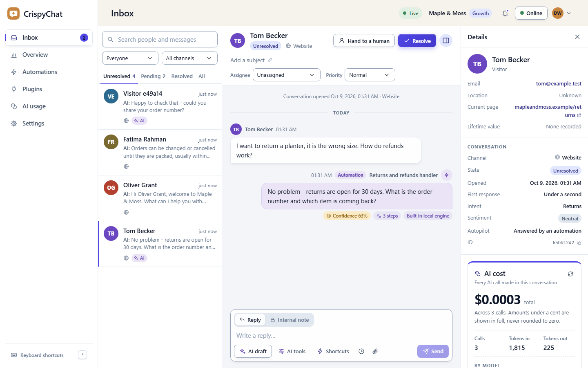Open the snooze clock icon in composer
588x368 pixels.
coord(361,351)
